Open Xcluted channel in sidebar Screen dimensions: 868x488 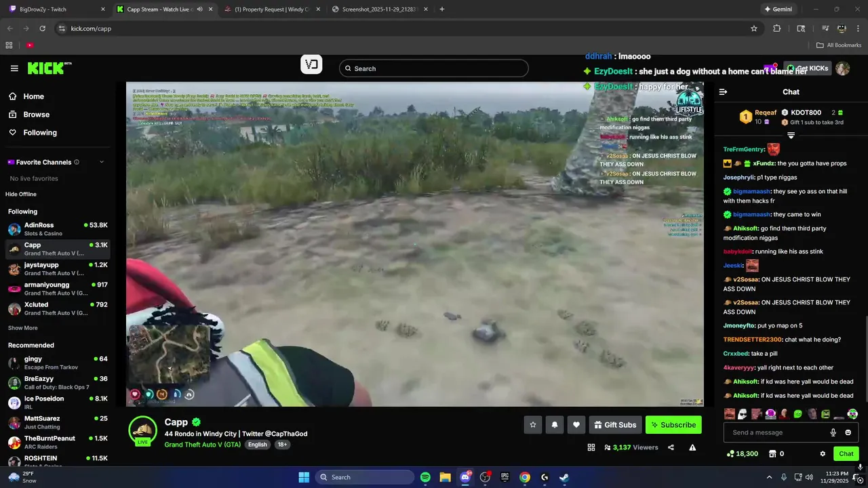pyautogui.click(x=57, y=308)
